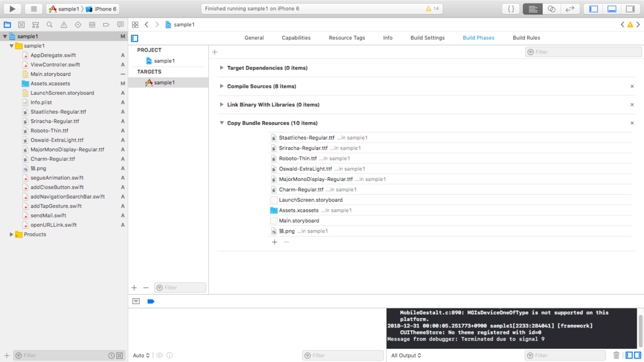This screenshot has width=644, height=362.
Task: Add a new file at navigator bottom
Action: pyautogui.click(x=6, y=356)
